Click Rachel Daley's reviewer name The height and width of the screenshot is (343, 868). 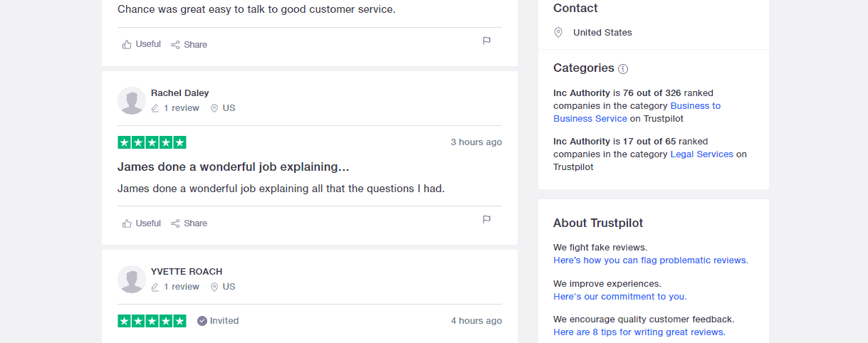pos(180,93)
